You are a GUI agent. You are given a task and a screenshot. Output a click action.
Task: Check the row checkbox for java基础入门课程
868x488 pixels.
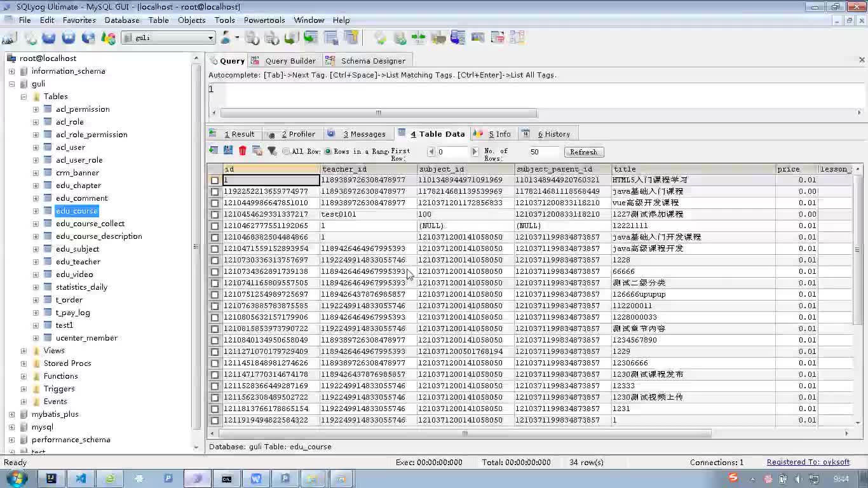point(215,192)
